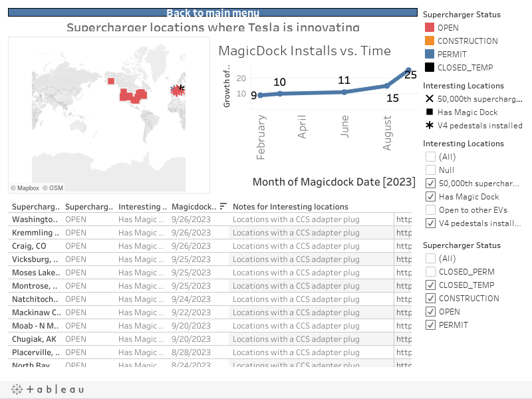Click the August data point labeled 15
This screenshot has height=399, width=532.
[387, 86]
